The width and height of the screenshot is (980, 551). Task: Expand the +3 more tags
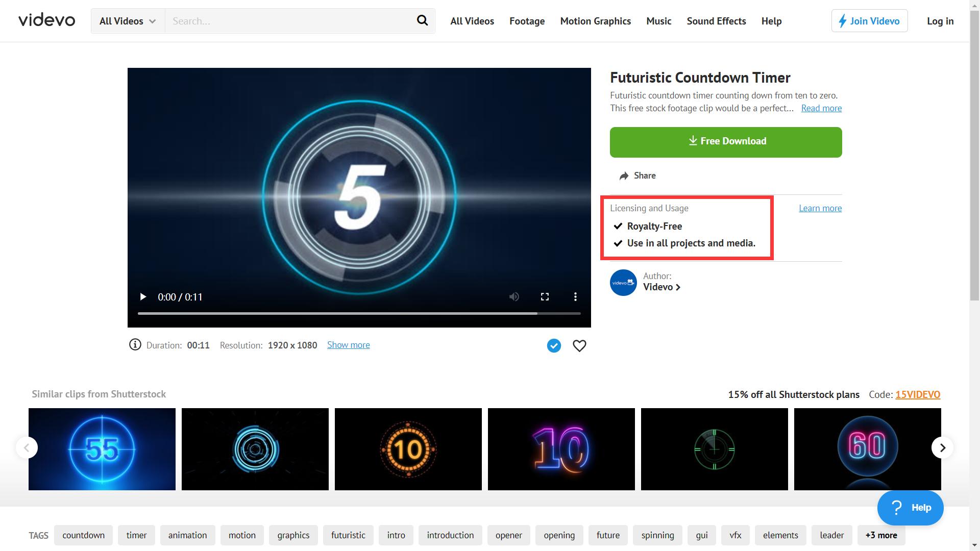(x=881, y=535)
